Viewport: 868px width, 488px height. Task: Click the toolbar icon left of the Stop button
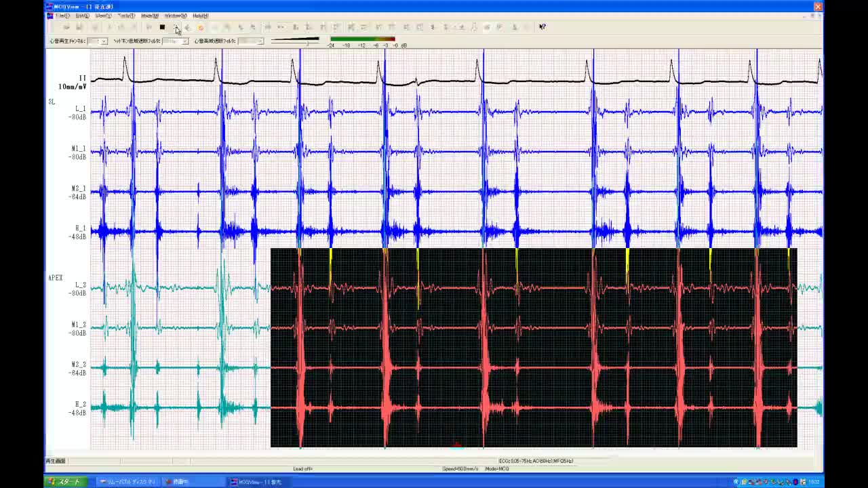click(x=149, y=27)
